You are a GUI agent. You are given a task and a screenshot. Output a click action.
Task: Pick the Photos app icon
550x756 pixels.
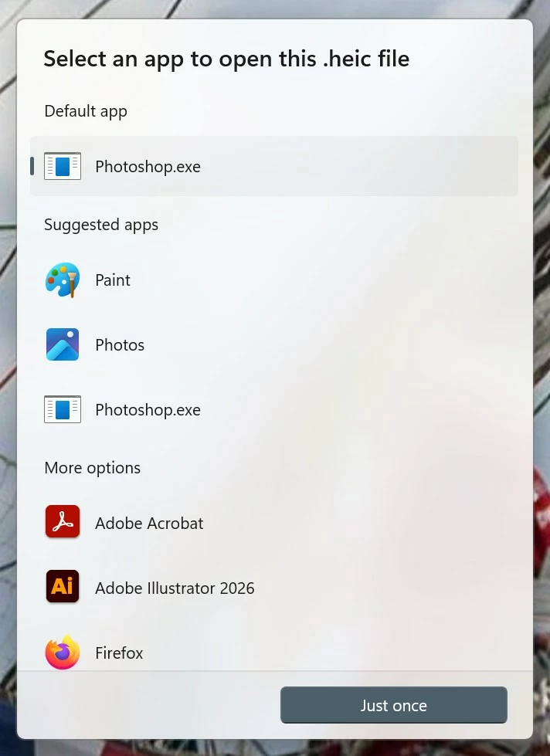(x=63, y=344)
